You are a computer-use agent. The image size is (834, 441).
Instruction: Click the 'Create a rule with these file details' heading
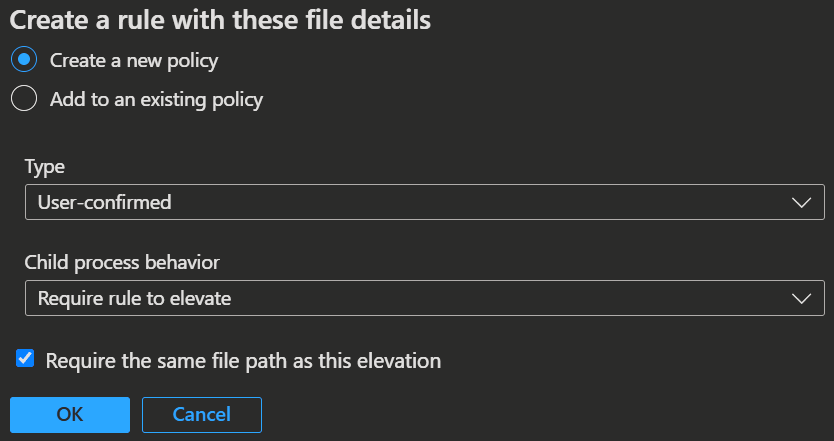point(220,20)
